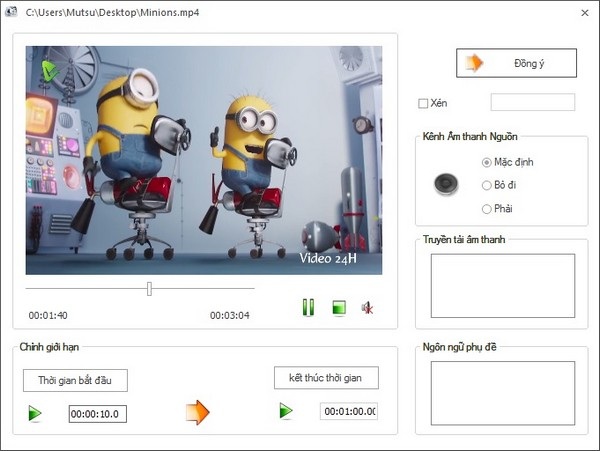Close the Minions.mp4 dialog window
Viewport: 600px width, 451px height.
tap(585, 13)
